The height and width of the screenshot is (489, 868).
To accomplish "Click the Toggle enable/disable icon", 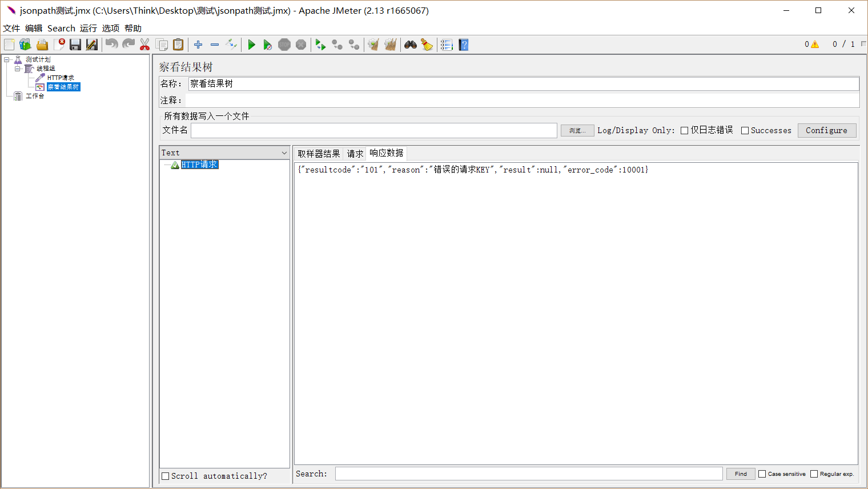I will click(231, 45).
